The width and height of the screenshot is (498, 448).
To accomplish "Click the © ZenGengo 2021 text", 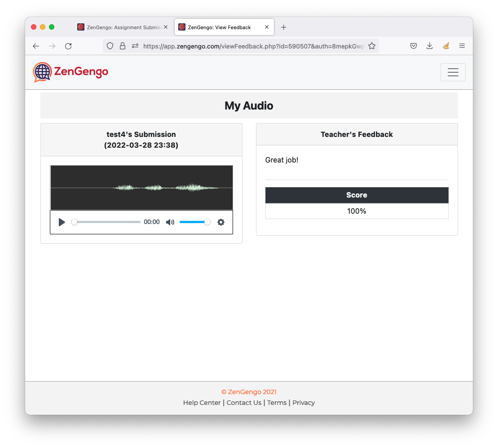I will (x=249, y=392).
